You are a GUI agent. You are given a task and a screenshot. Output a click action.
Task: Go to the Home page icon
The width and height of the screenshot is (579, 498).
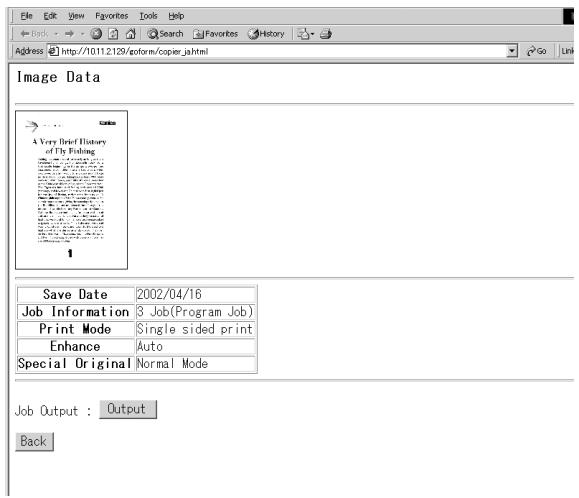[x=130, y=34]
